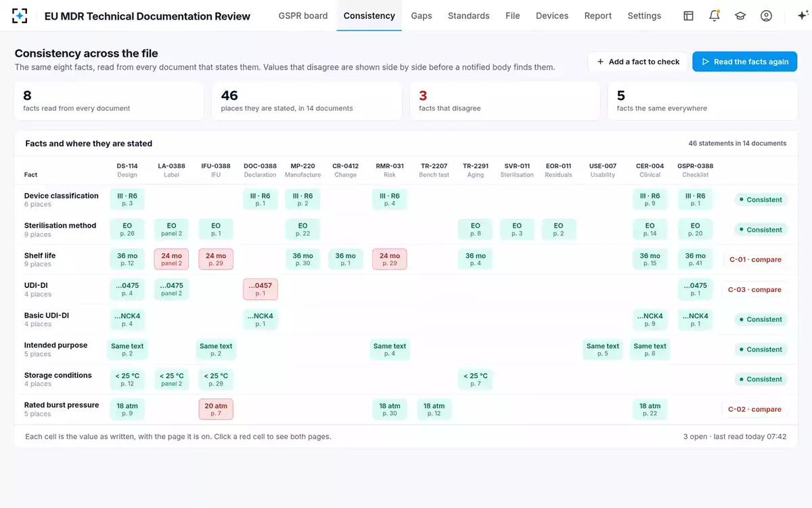Select the Rated burst pressure fact label
The height and width of the screenshot is (508, 812).
62,404
